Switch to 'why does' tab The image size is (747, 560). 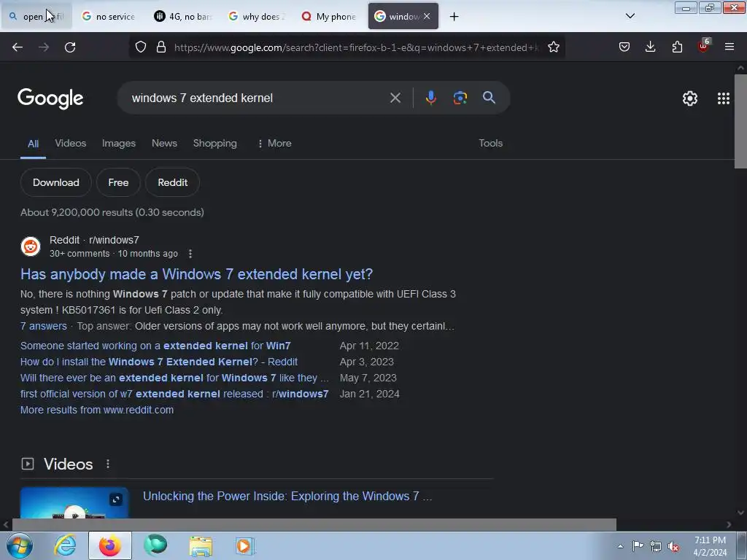(x=256, y=17)
